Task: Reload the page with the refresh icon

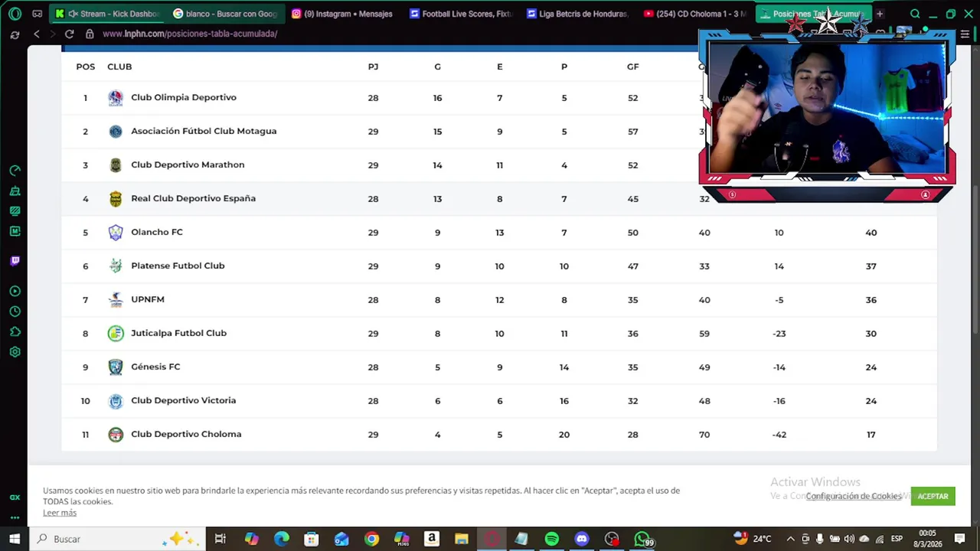Action: [69, 34]
